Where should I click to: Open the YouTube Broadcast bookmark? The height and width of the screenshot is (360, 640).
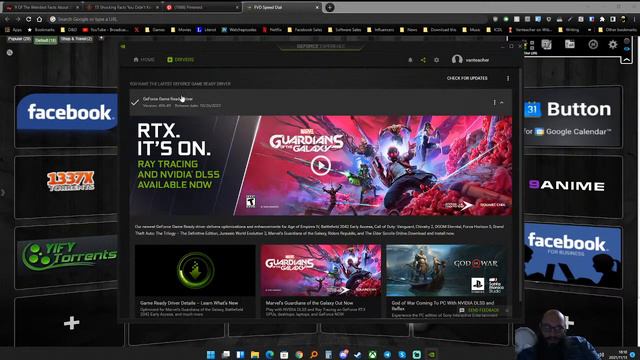click(x=105, y=30)
